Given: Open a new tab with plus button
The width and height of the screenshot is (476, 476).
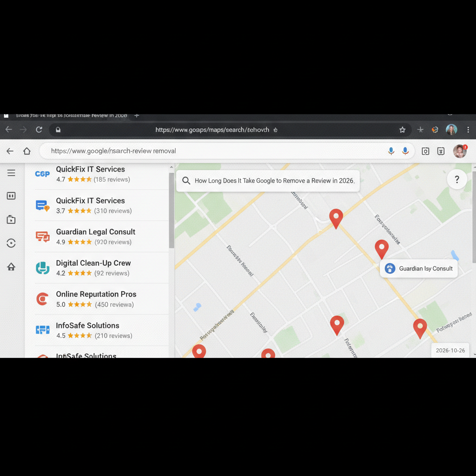Looking at the screenshot, I should coord(137,116).
